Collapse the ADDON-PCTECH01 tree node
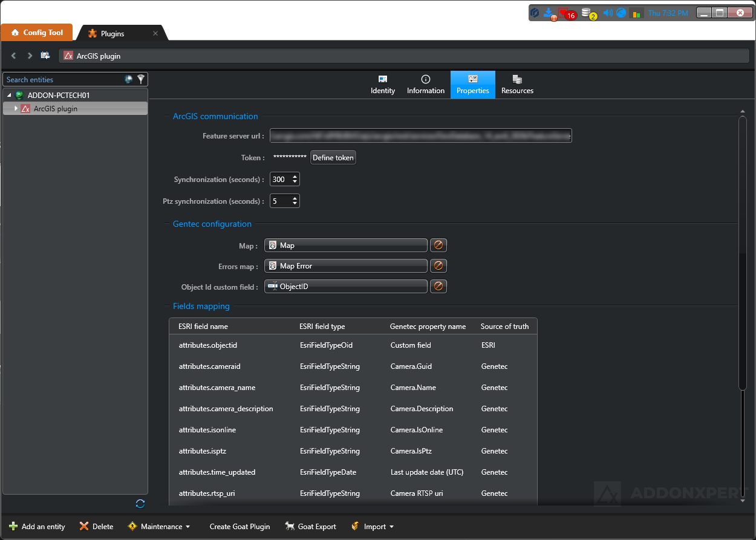Viewport: 756px width, 540px height. click(x=9, y=96)
